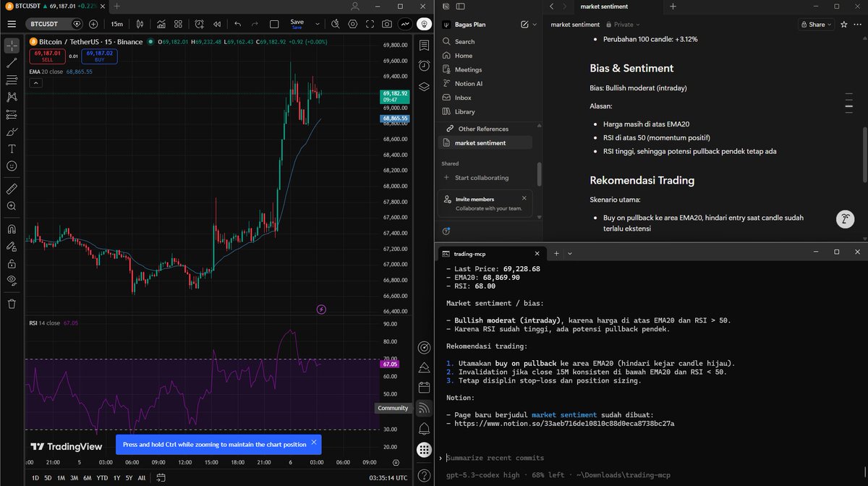This screenshot has width=868, height=486.
Task: Select the 1M date range
Action: [x=61, y=477]
